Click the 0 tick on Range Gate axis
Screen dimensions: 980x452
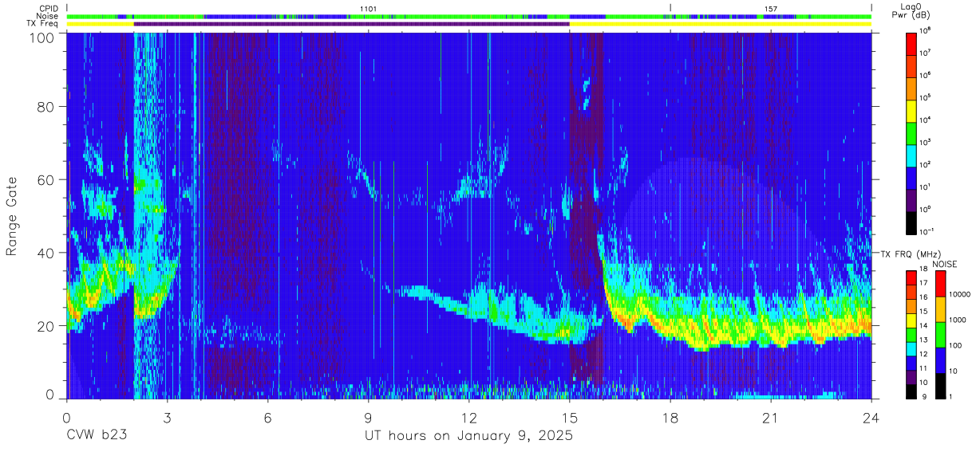point(49,395)
